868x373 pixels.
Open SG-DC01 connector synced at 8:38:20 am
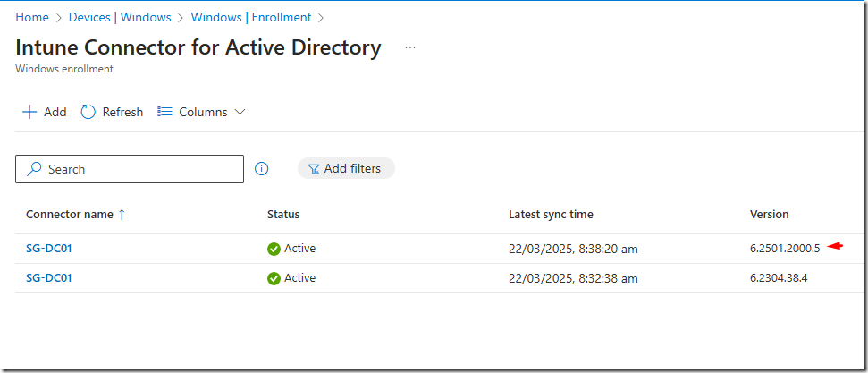[48, 249]
